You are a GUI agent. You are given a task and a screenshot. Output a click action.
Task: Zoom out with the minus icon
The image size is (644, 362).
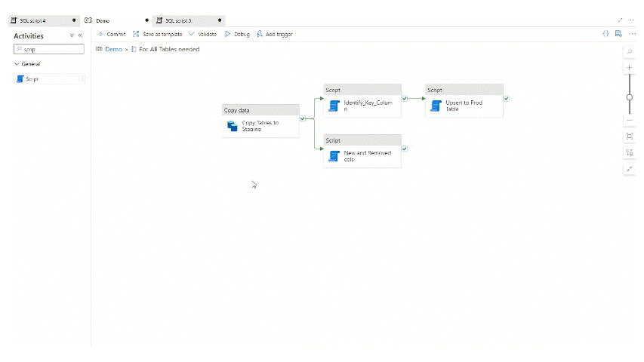pos(630,121)
